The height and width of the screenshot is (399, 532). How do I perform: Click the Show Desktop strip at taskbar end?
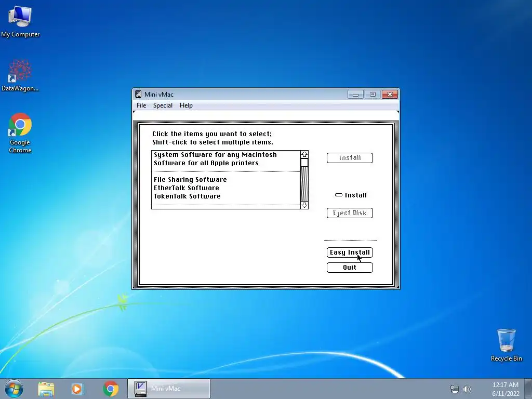tap(529, 389)
